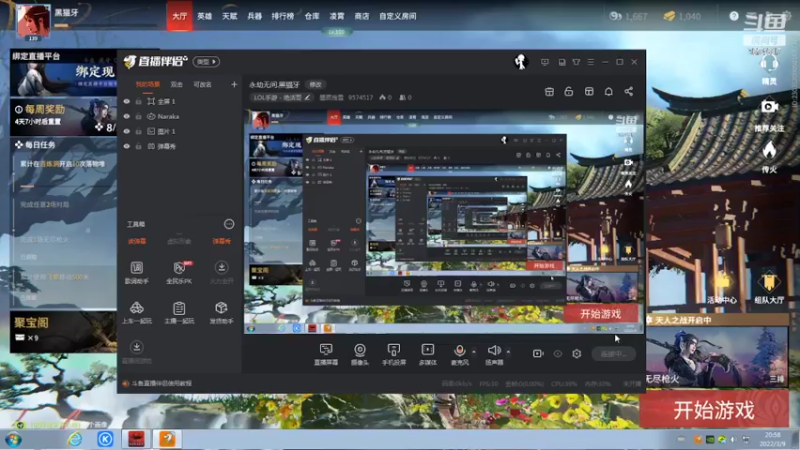Edit the LOL手游 category selector
Image resolution: width=800 pixels, height=450 pixels.
(282, 97)
